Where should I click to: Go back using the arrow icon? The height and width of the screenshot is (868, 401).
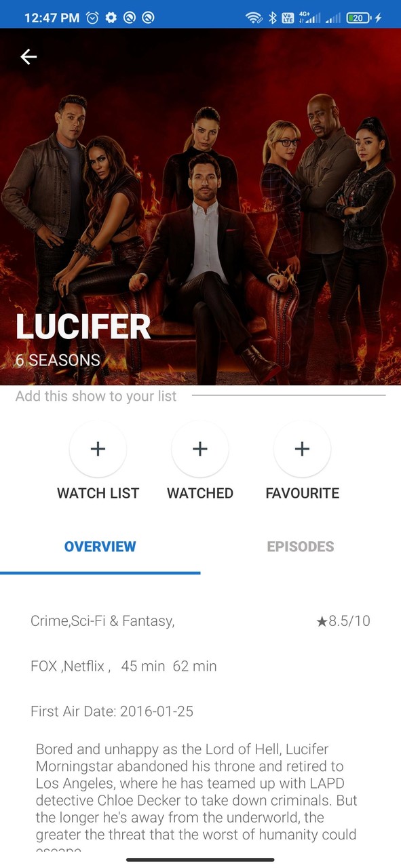click(x=28, y=57)
